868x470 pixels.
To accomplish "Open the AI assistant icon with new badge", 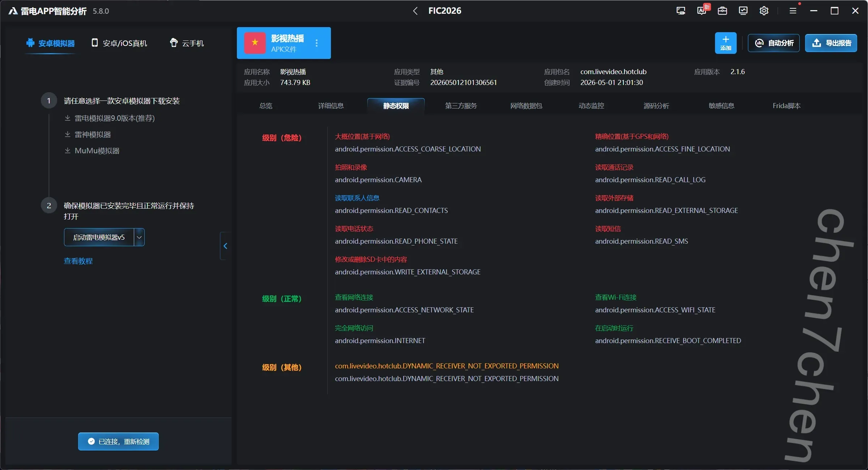I will tap(702, 11).
